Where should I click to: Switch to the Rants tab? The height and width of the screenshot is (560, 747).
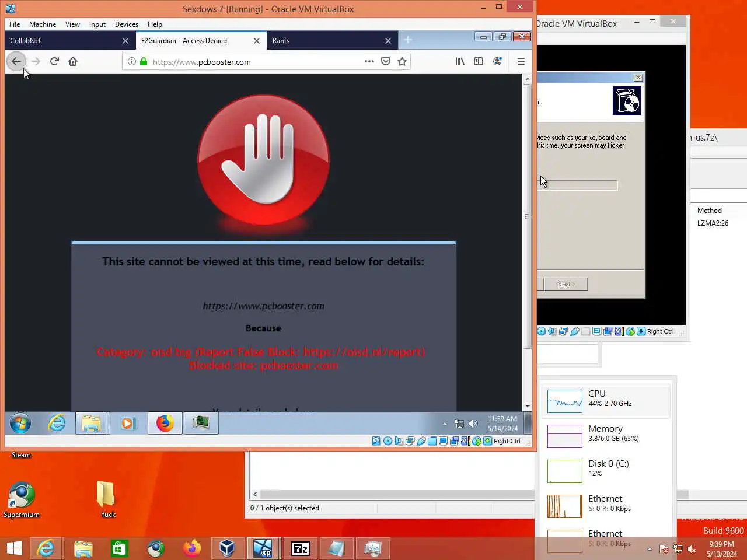click(x=333, y=41)
